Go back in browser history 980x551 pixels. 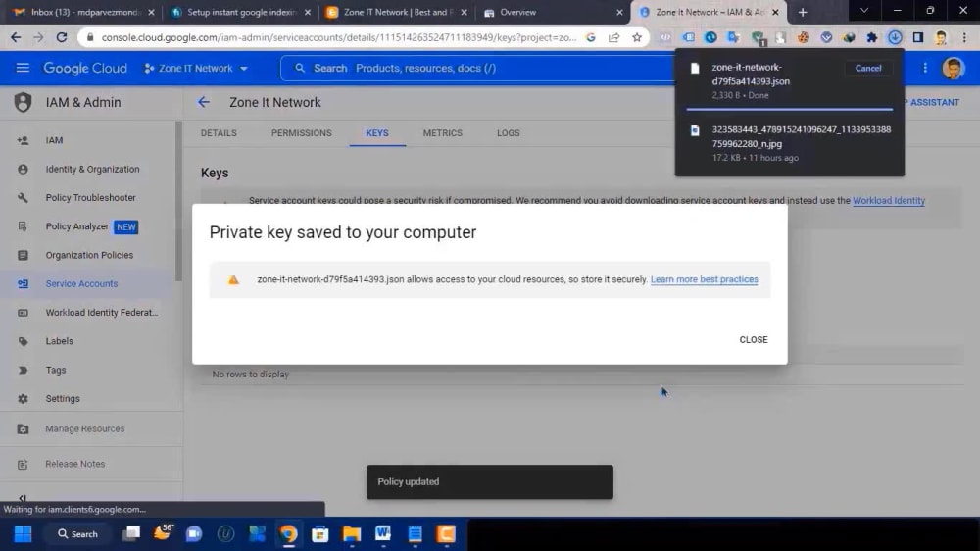(16, 37)
